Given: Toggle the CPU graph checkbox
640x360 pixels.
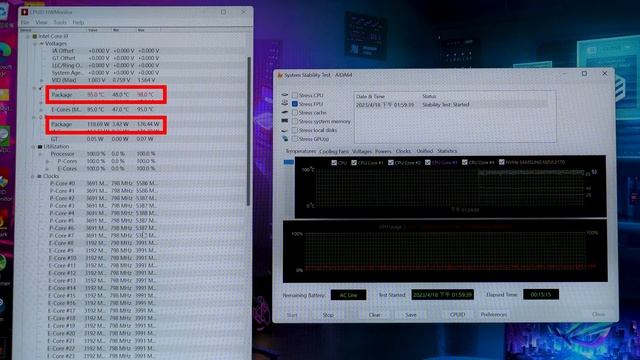Looking at the screenshot, I should (334, 162).
